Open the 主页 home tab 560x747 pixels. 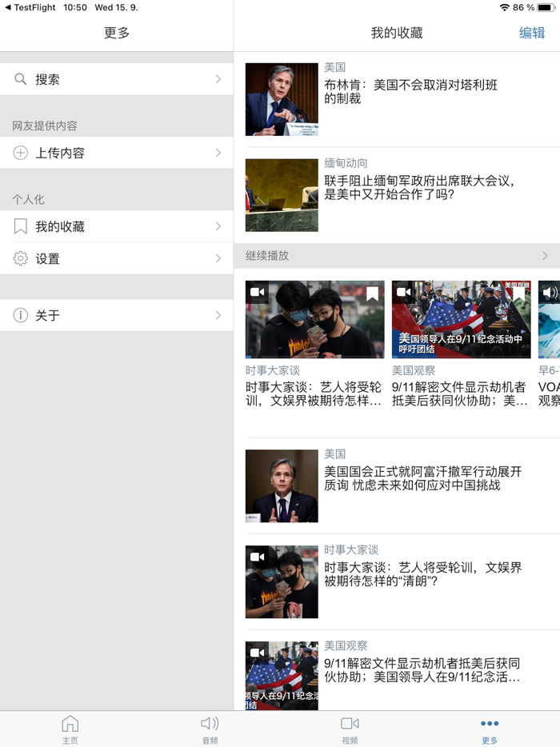click(x=70, y=729)
